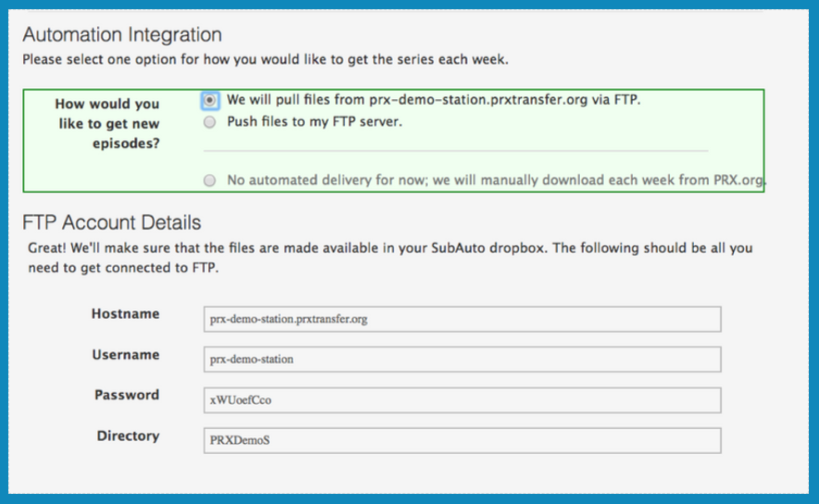The width and height of the screenshot is (819, 504).
Task: Focus the Username input box
Action: [462, 359]
